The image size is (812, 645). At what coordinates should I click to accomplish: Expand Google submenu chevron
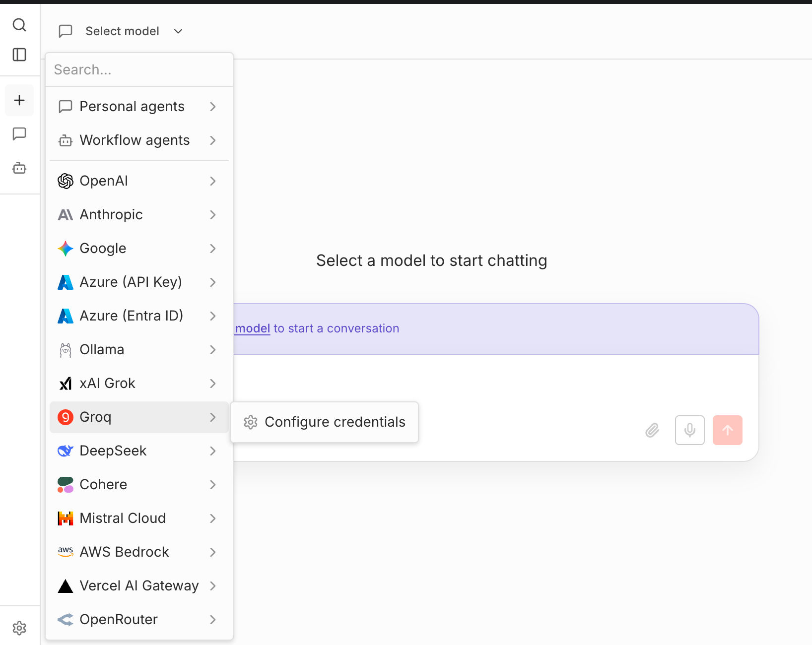tap(213, 249)
